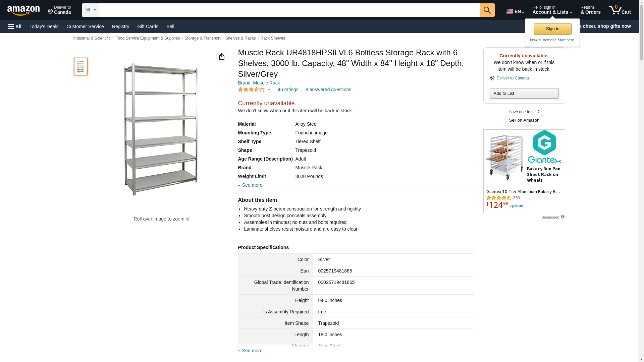Screen dimensions: 644x362
Task: Click the share icon on product image
Action: pos(222,56)
